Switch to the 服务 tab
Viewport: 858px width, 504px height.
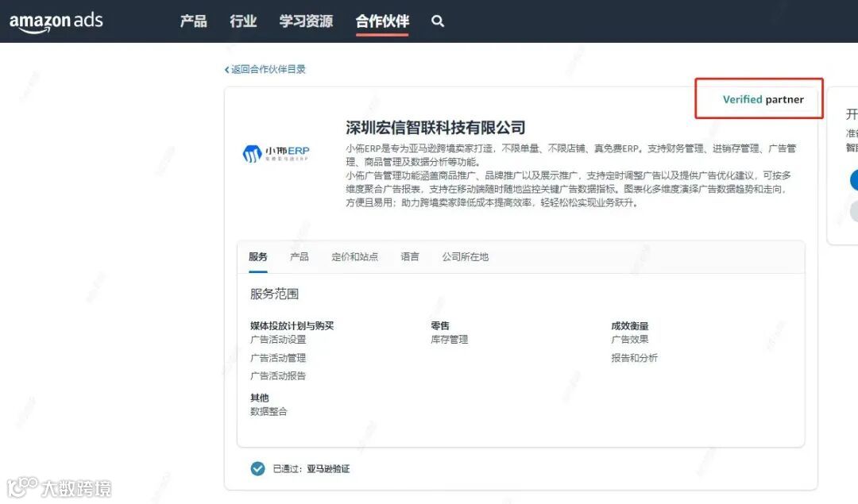coord(257,257)
